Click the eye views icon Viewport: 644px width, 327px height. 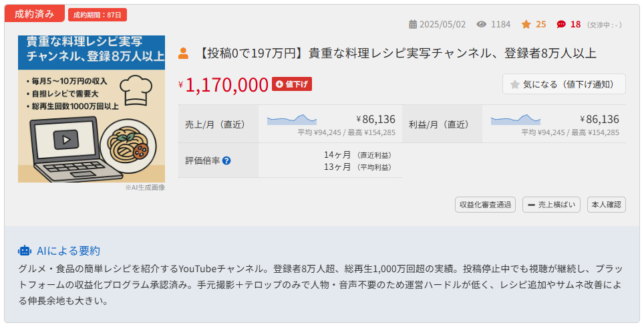[482, 25]
